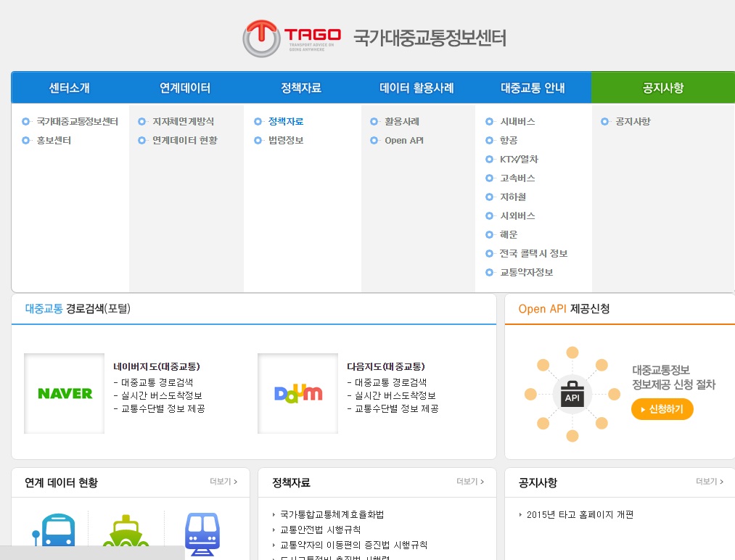
Task: Click 대중교통정보 정보제공 신청 절차 text
Action: click(673, 377)
